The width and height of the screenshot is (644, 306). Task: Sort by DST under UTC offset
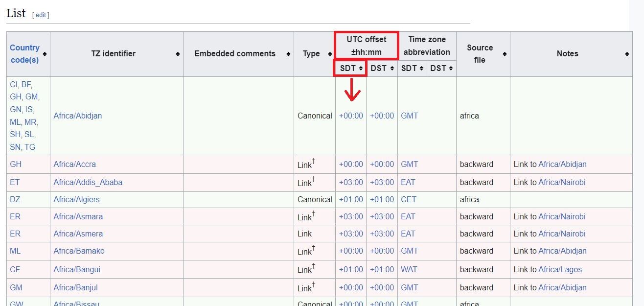coord(392,69)
